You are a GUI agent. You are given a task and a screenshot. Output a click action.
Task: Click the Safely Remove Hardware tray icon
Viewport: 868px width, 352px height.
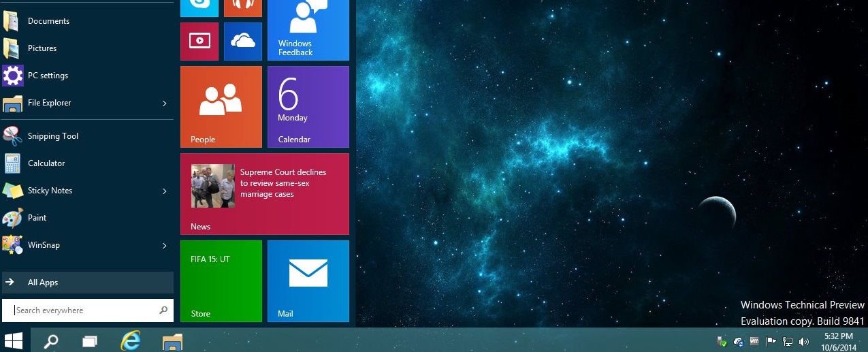tap(722, 341)
